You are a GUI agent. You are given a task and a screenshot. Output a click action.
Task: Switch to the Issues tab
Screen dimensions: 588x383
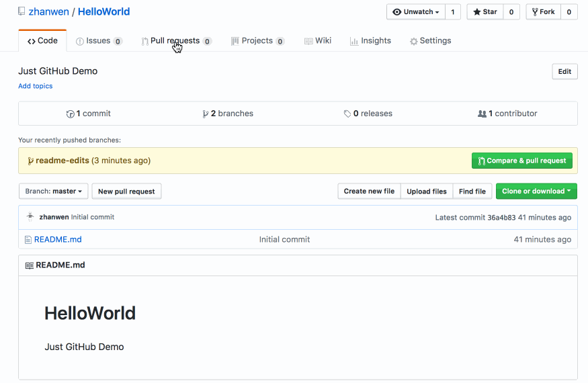pos(99,41)
